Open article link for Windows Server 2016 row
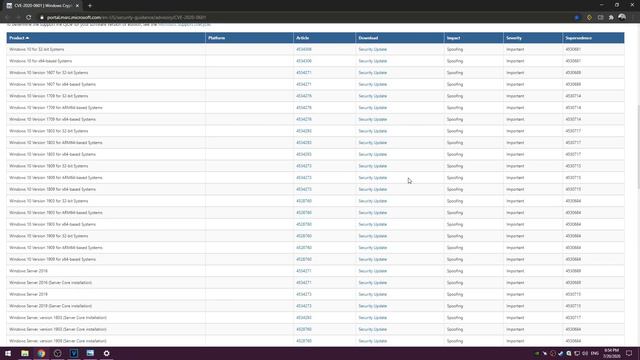Screen dimensions: 640x360 click(304, 271)
